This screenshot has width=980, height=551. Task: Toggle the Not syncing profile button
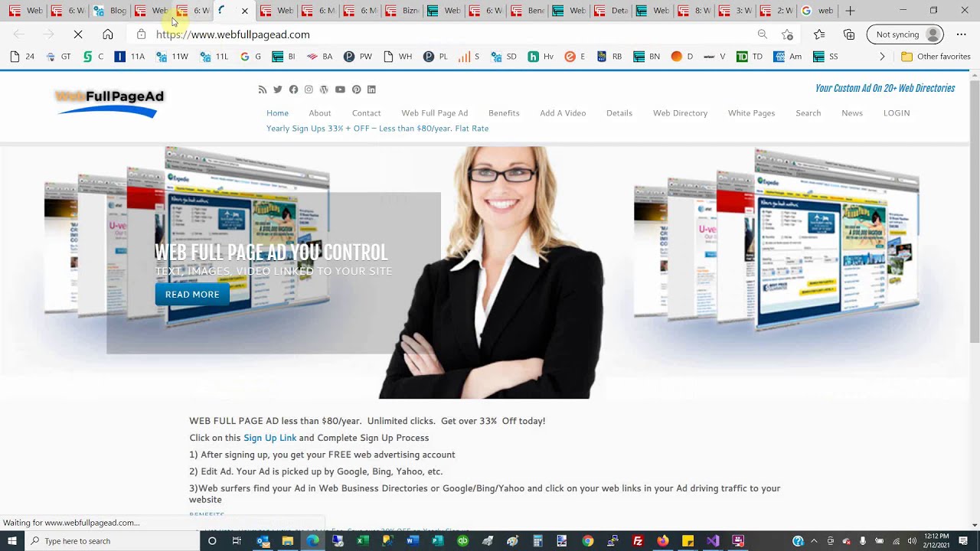click(906, 34)
